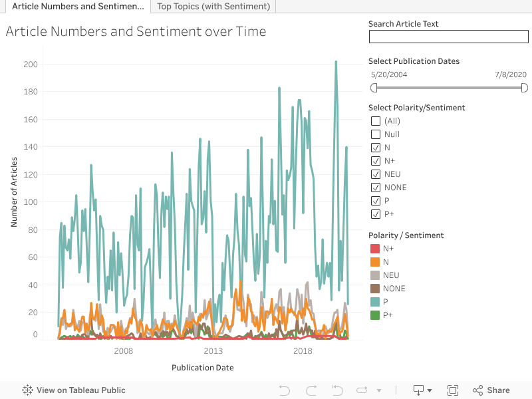The width and height of the screenshot is (532, 399).
Task: Uncheck the NEU sentiment checkbox
Action: pos(376,174)
